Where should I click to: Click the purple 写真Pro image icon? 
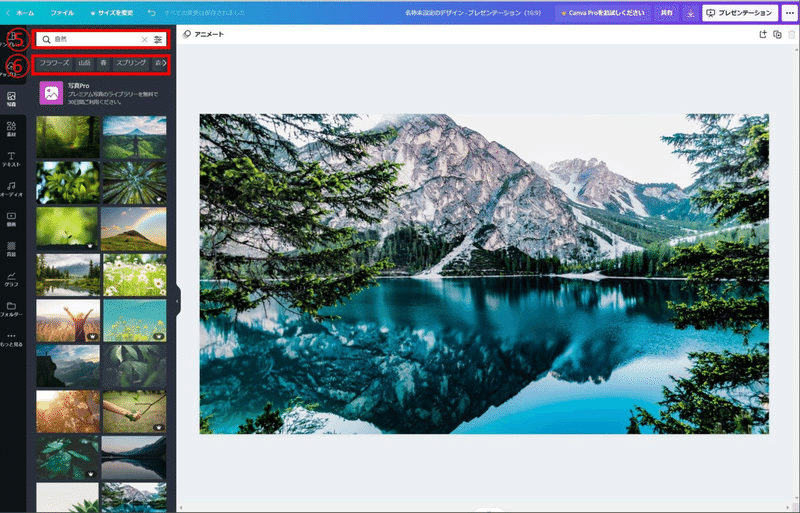tap(51, 93)
